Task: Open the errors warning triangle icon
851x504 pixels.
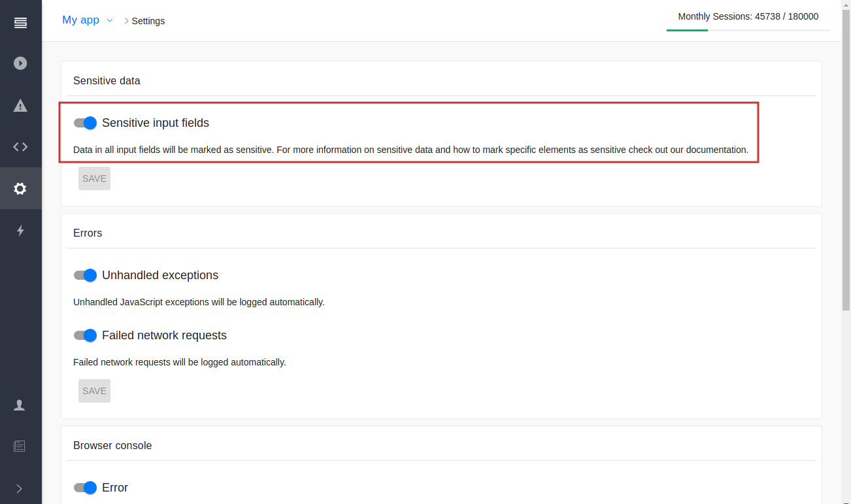Action: pos(20,105)
